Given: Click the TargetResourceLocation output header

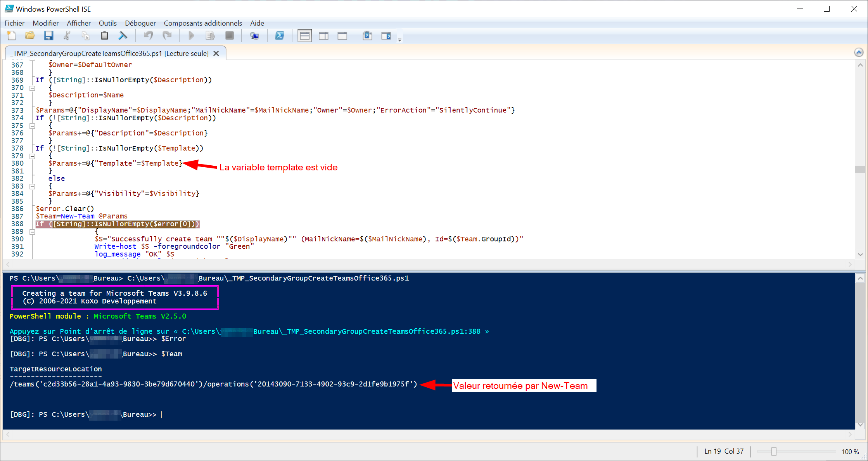Looking at the screenshot, I should (x=56, y=369).
